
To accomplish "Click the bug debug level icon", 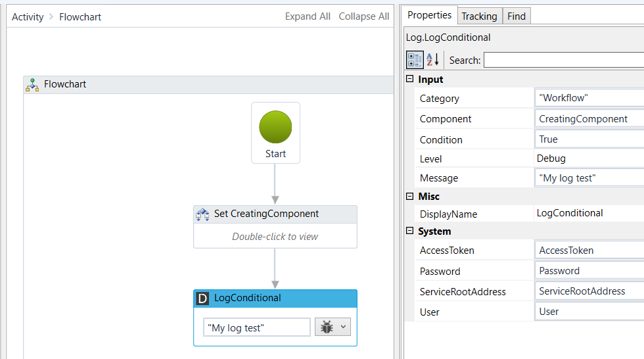I will (327, 327).
